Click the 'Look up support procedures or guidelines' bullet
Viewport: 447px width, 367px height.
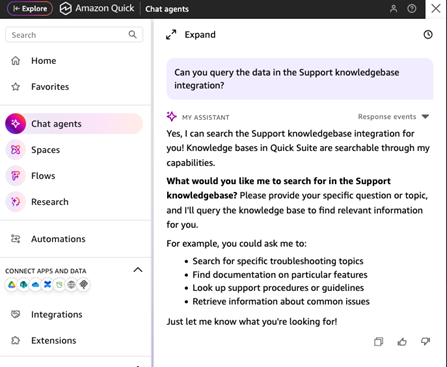[278, 288]
